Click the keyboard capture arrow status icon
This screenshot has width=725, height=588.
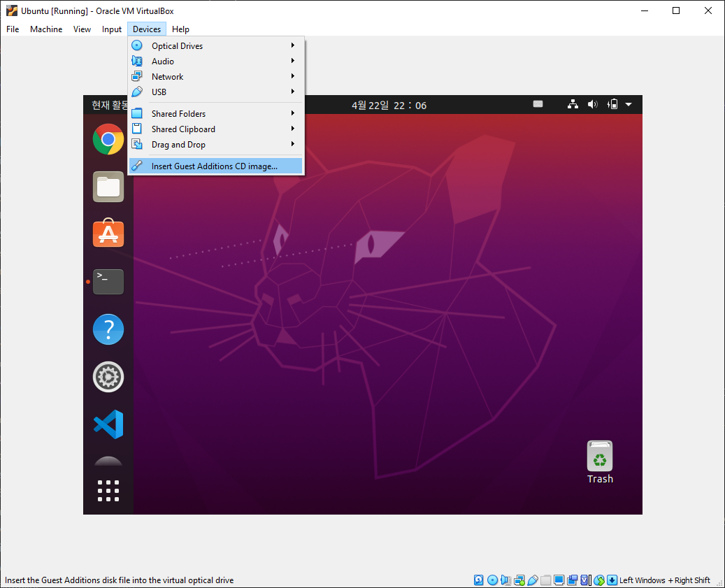[612, 580]
